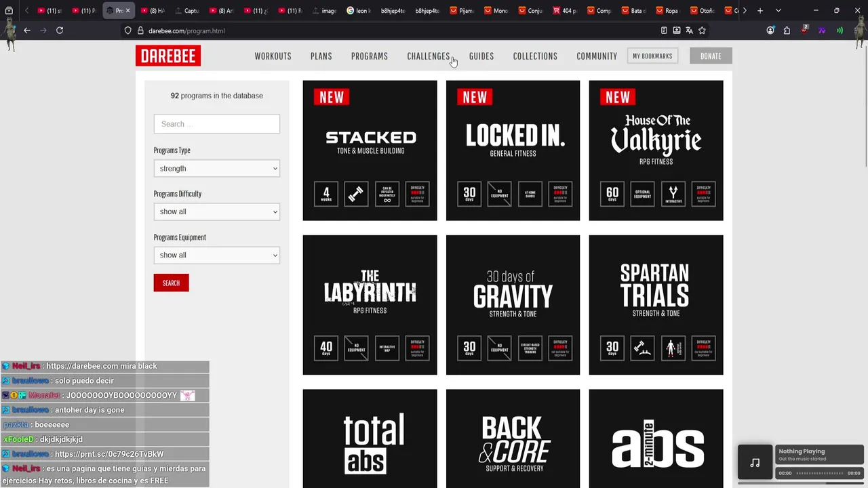The width and height of the screenshot is (868, 488).
Task: Click the No Equipment badge on Locked In
Action: (499, 194)
